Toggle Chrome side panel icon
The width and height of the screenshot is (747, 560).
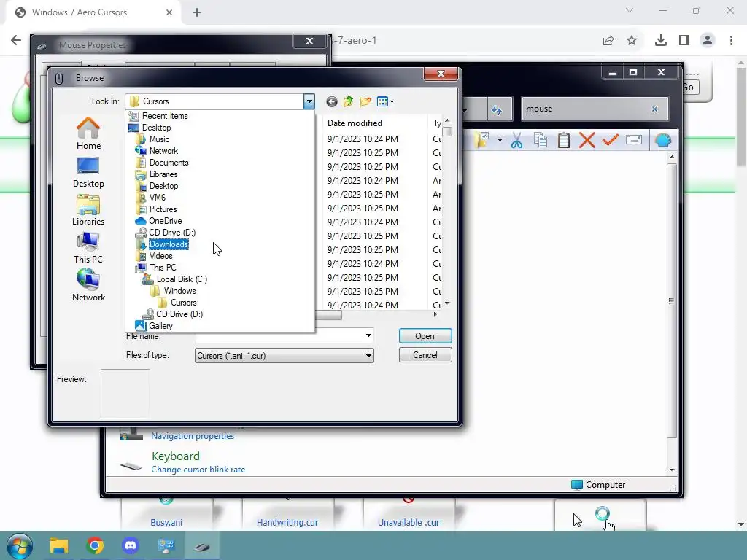click(x=684, y=41)
